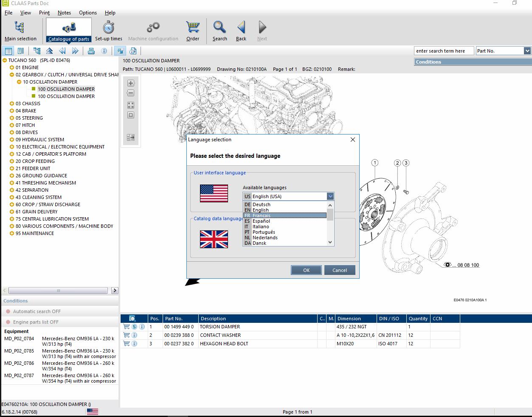Click the enter search term field
The image size is (532, 417).
click(444, 51)
